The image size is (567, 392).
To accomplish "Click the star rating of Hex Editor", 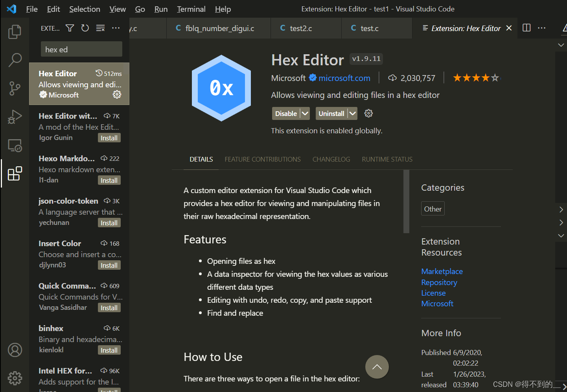I will [476, 78].
